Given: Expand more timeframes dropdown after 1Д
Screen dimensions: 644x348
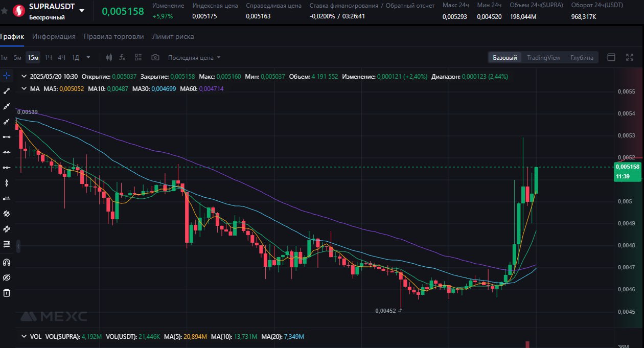Looking at the screenshot, I should tap(88, 57).
